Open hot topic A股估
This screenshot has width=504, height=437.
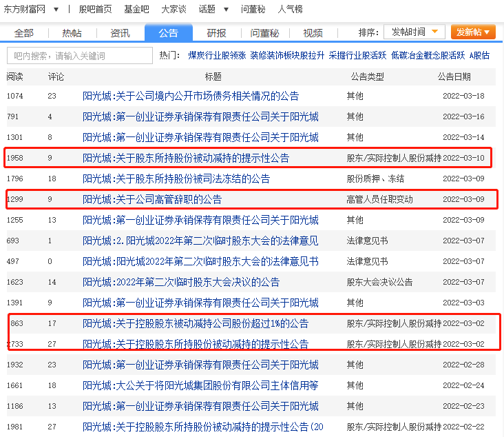(479, 56)
